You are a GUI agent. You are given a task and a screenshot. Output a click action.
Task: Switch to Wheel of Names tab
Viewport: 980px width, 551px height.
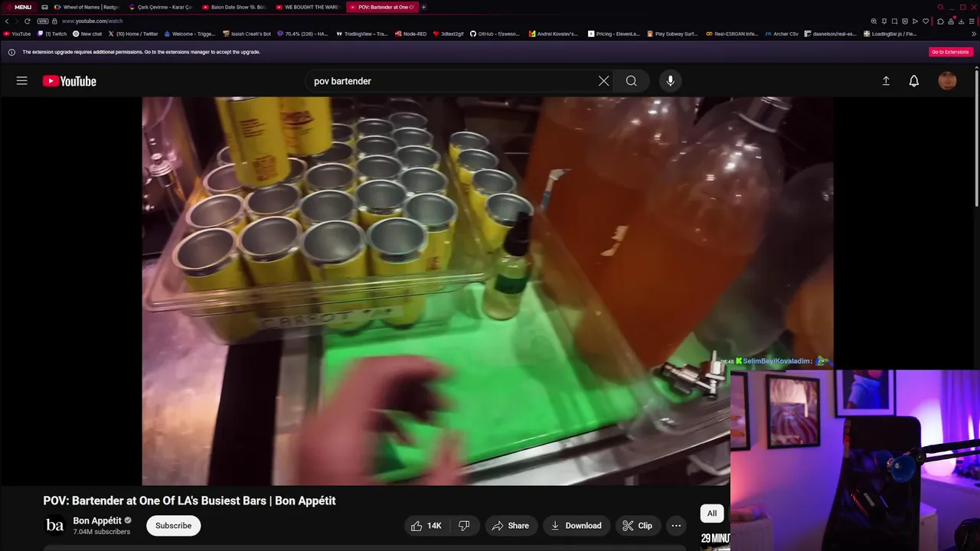pos(87,7)
